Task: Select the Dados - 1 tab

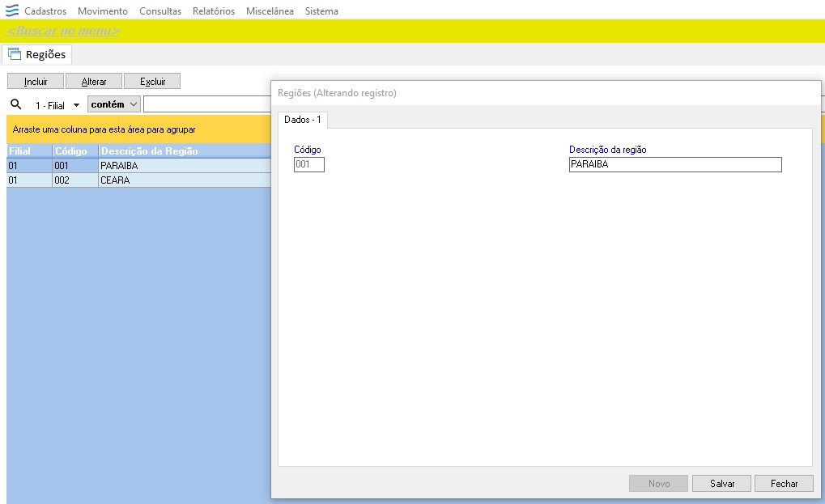Action: pyautogui.click(x=303, y=120)
